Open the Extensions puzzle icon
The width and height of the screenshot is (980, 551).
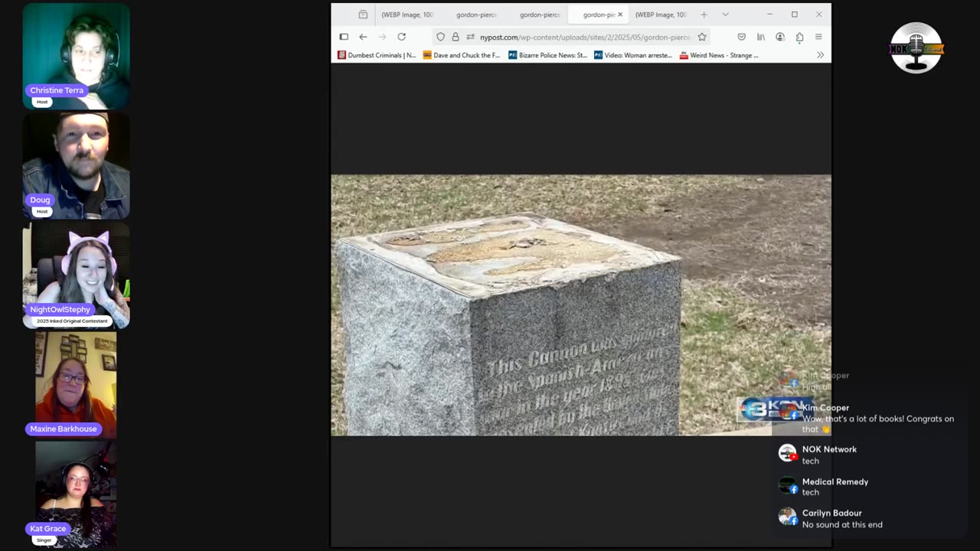click(x=799, y=37)
